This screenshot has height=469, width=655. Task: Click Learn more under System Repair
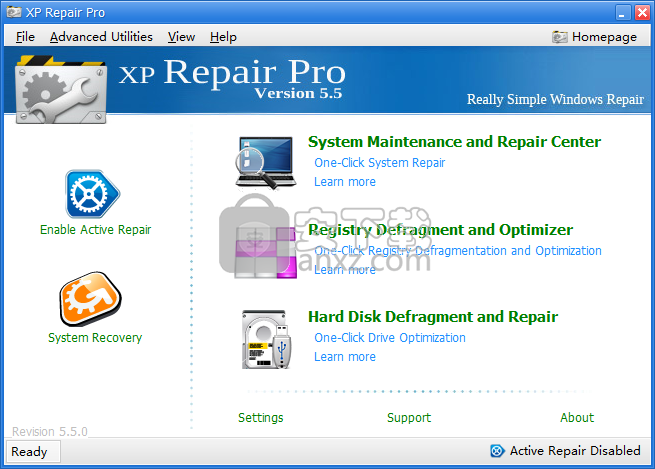click(x=345, y=182)
